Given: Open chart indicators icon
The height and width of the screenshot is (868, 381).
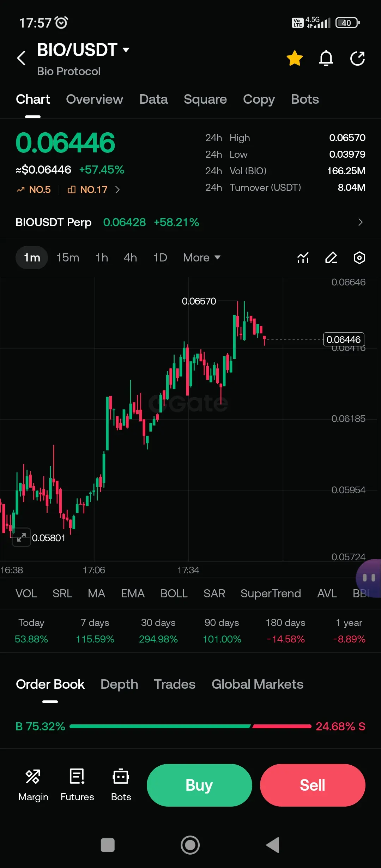Looking at the screenshot, I should [x=303, y=258].
